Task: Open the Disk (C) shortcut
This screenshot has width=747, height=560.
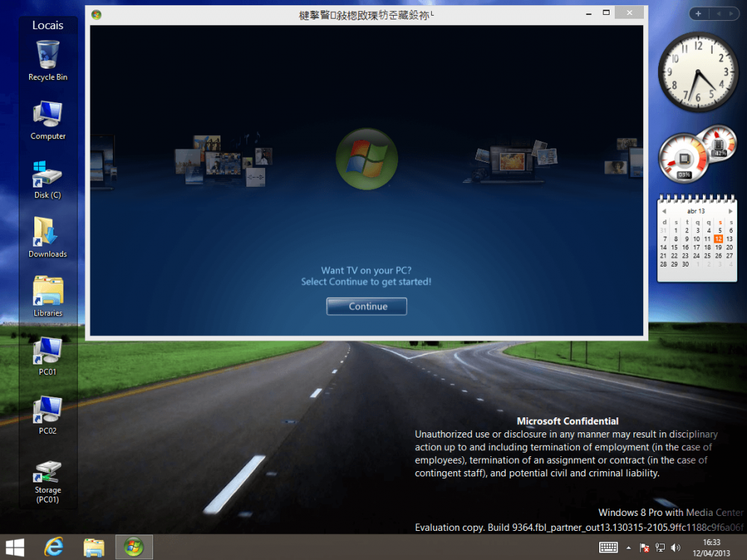Action: [48, 179]
